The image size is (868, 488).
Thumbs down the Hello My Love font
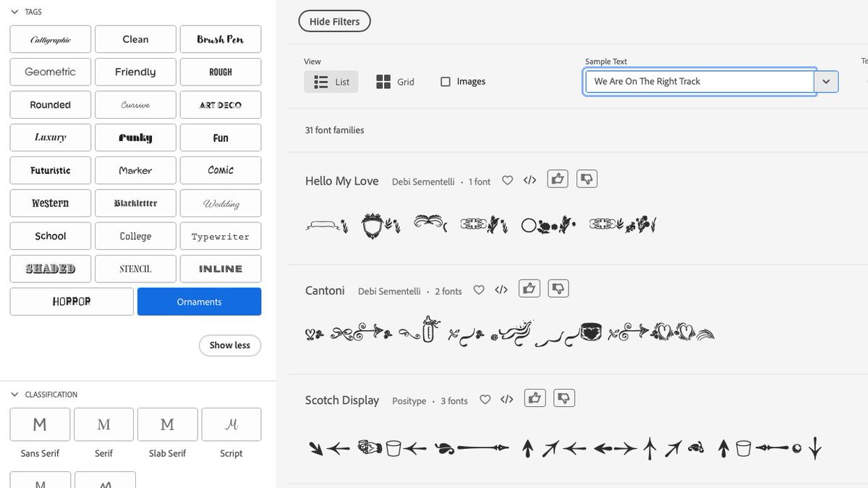(587, 179)
